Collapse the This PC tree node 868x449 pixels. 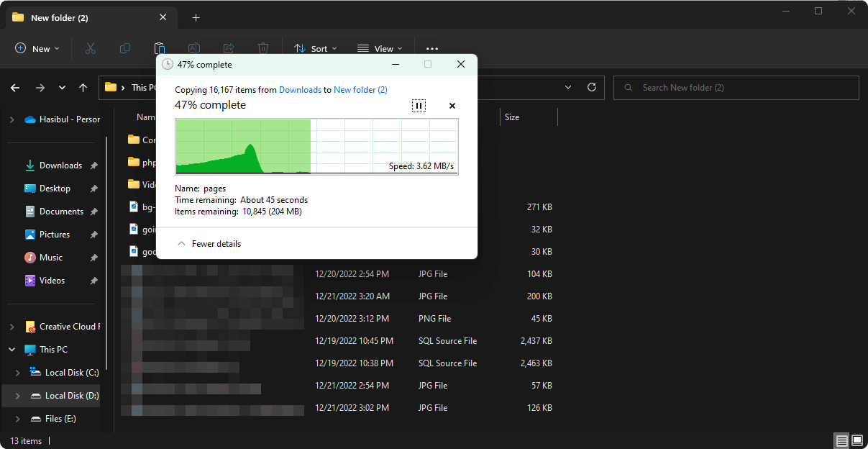pyautogui.click(x=12, y=350)
